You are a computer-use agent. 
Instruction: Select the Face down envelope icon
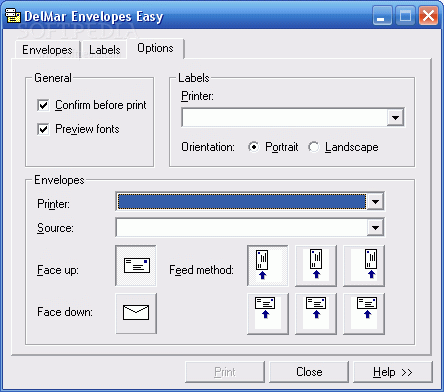136,313
